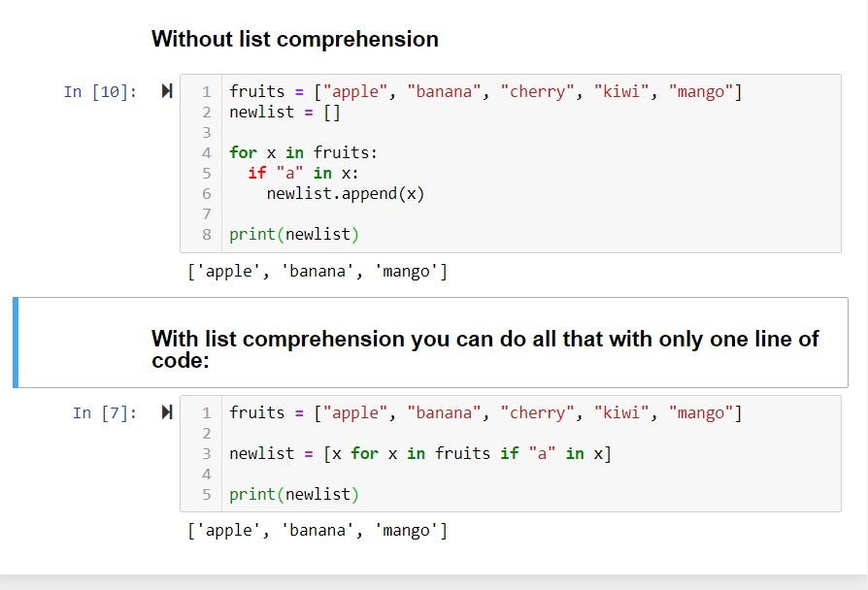Image resolution: width=868 pixels, height=590 pixels.
Task: Run the In [7] cell using its run icon
Action: (x=166, y=412)
